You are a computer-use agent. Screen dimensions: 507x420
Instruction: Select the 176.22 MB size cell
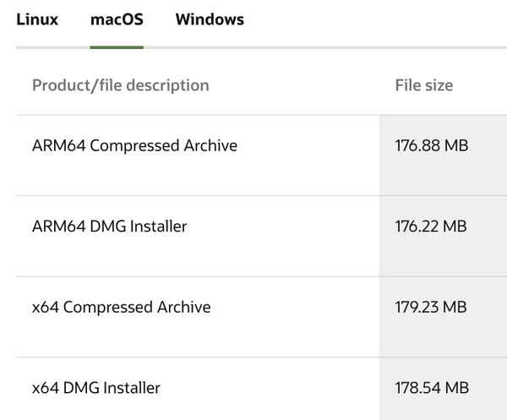click(x=431, y=226)
